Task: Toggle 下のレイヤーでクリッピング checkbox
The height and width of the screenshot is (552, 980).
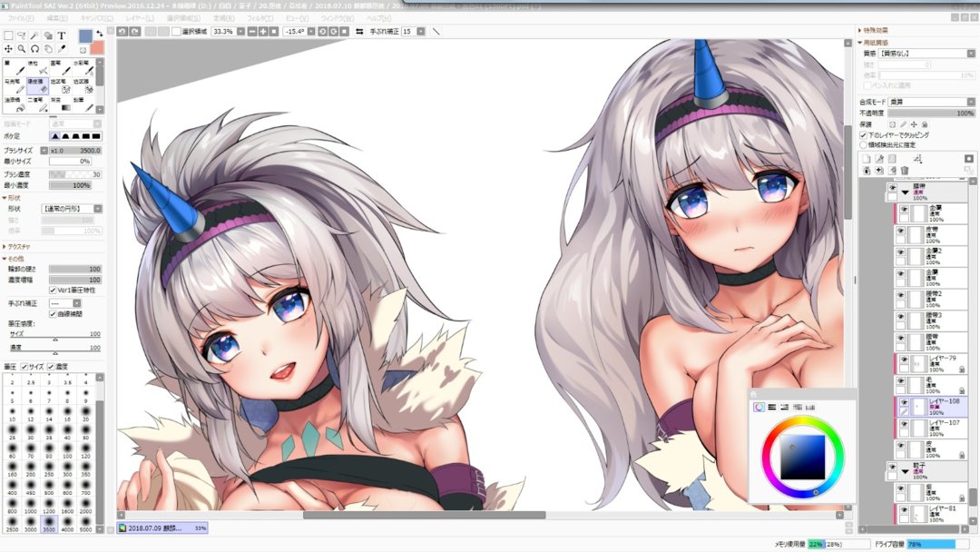Action: point(863,135)
